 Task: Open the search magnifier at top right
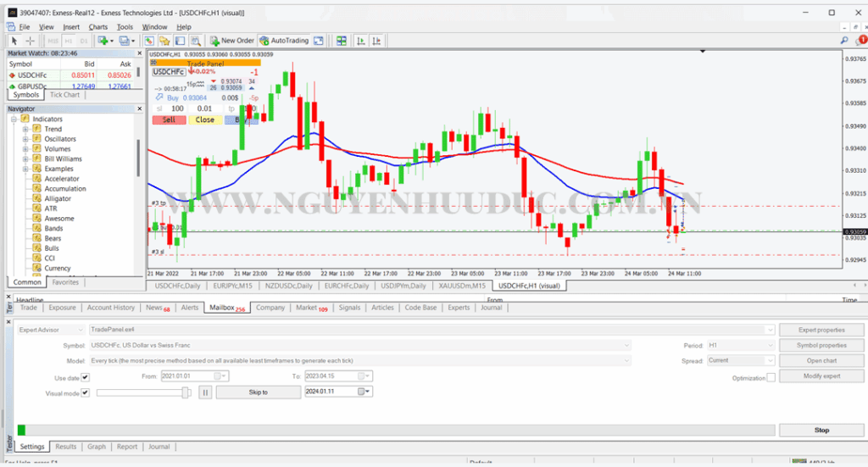[844, 41]
